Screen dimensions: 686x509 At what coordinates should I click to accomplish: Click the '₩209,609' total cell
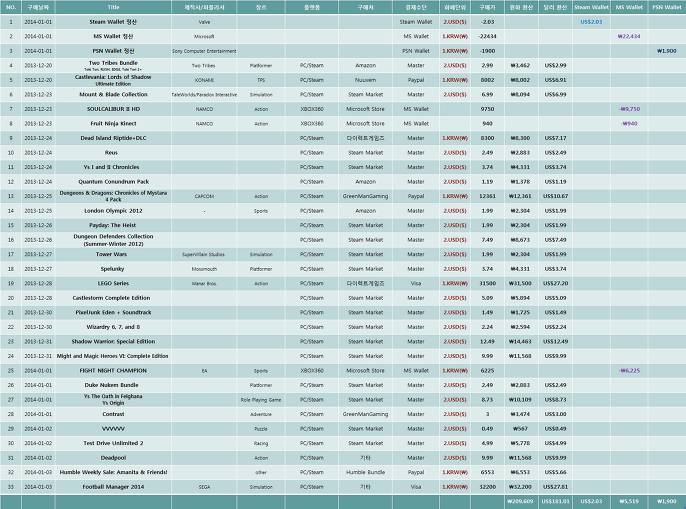click(520, 502)
